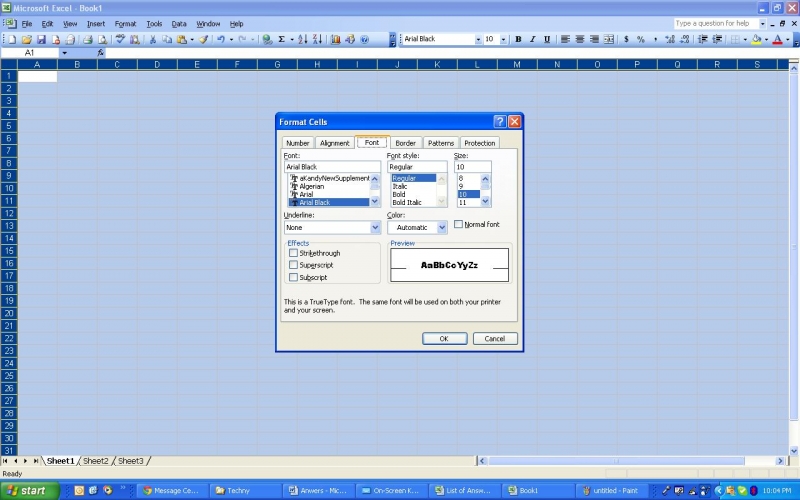Viewport: 800px width, 500px height.
Task: Click the Currency Style dollar icon
Action: pyautogui.click(x=627, y=39)
